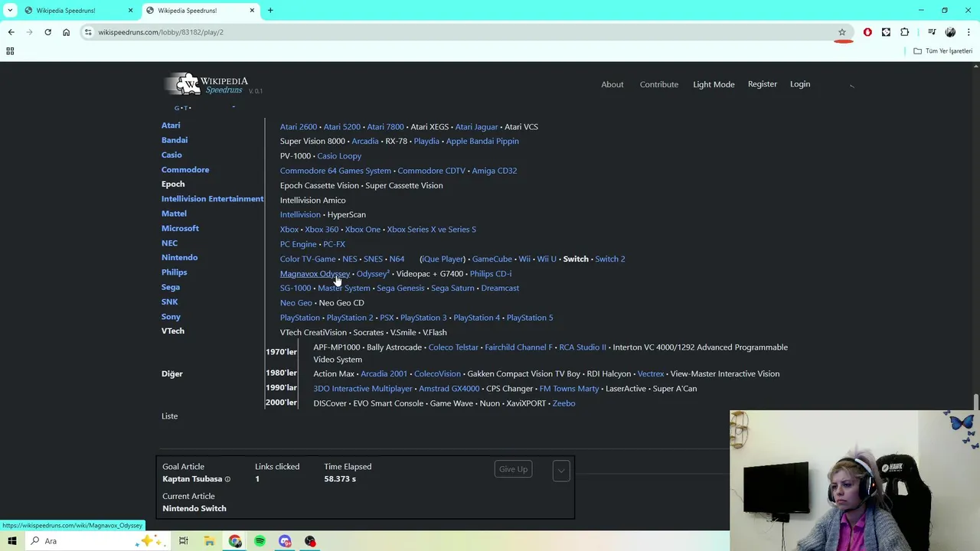Screen dimensions: 980x551
Task: Open Chrome from the taskbar
Action: (x=235, y=541)
